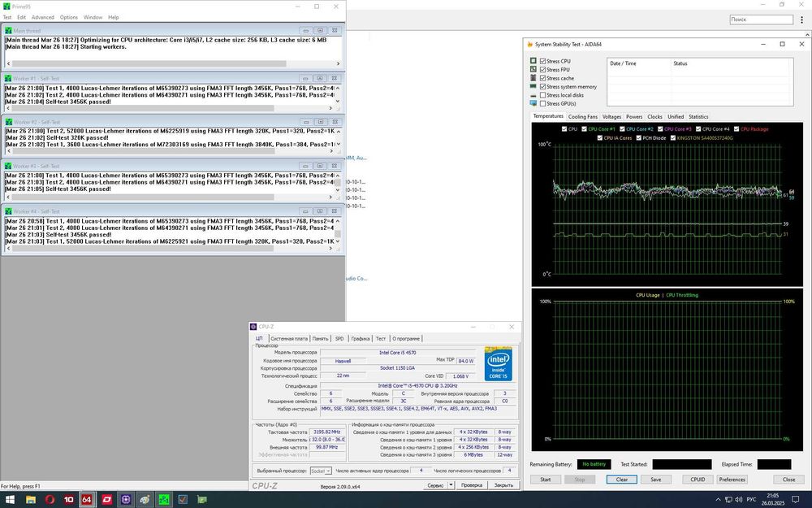Click the Stress GPU(s) monitor icon
Viewport: 812px width, 508px height.
coord(533,103)
